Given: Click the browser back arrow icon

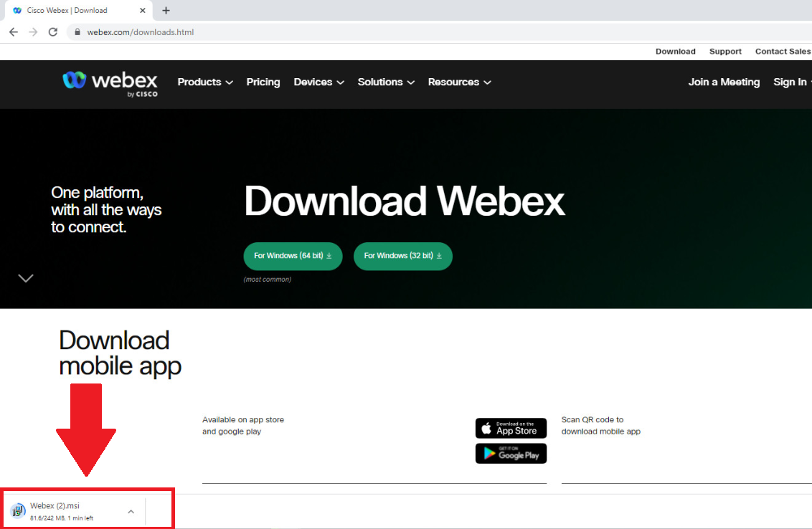Looking at the screenshot, I should coord(13,32).
